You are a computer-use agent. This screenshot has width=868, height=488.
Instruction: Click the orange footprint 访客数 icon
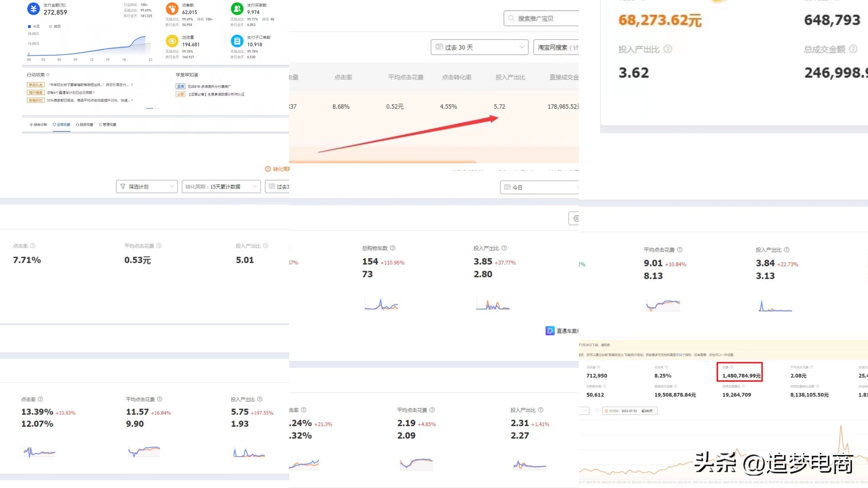172,9
